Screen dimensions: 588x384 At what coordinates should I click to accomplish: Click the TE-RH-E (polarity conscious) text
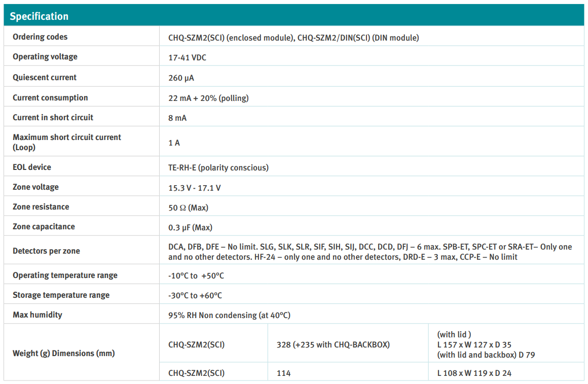pyautogui.click(x=218, y=167)
